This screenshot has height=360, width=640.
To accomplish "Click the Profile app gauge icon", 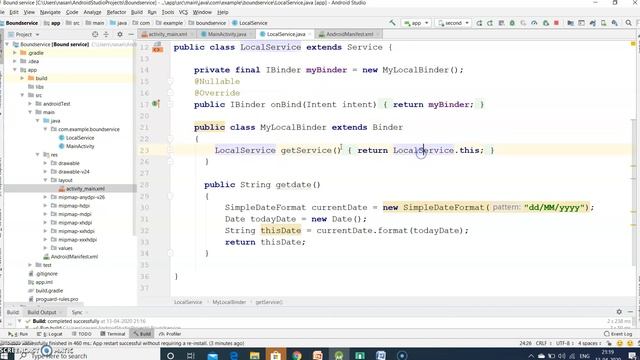I will click(534, 23).
